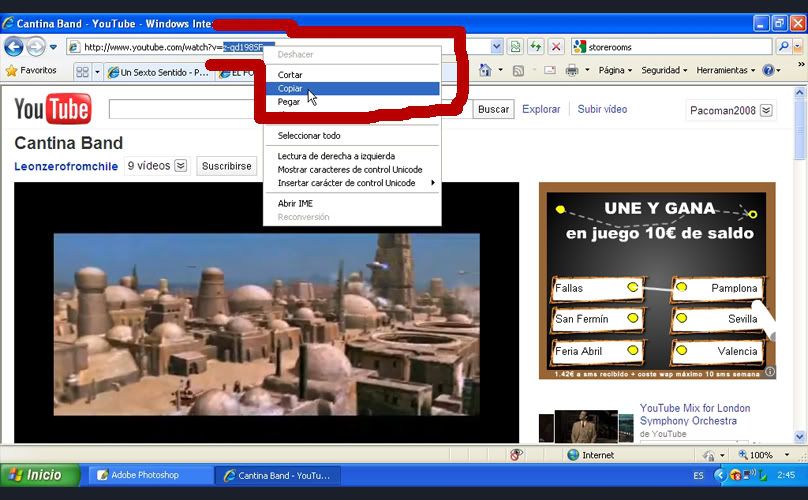Click the search magnifier icon

(784, 47)
